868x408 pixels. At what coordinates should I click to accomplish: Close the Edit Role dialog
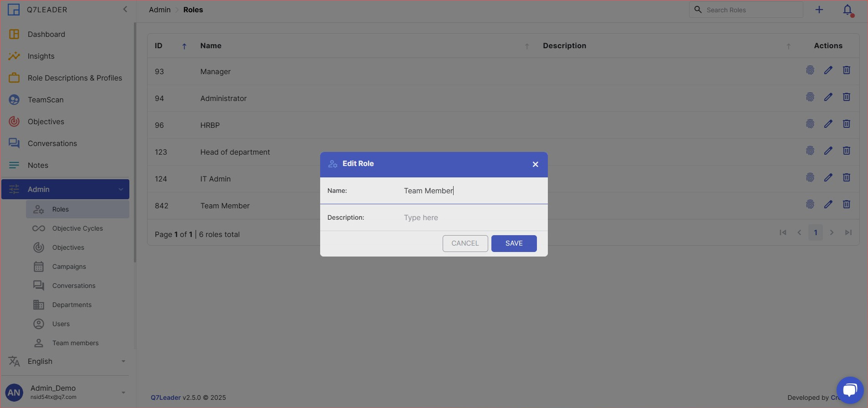tap(535, 164)
